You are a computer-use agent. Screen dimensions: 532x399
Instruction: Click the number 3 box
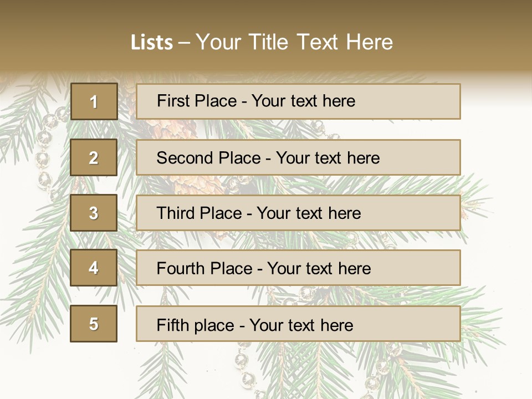(94, 213)
